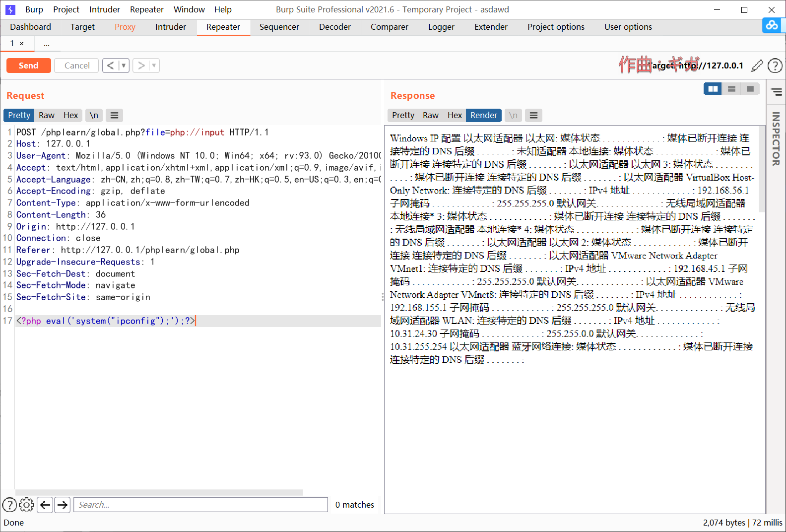Open request editor options menu
The height and width of the screenshot is (532, 786).
click(114, 115)
